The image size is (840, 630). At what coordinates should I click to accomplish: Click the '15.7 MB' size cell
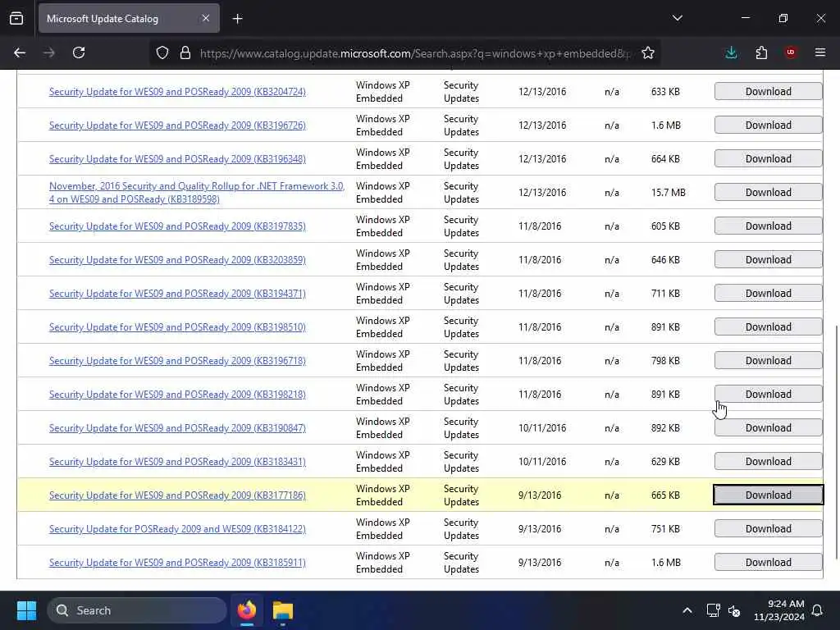(x=668, y=192)
